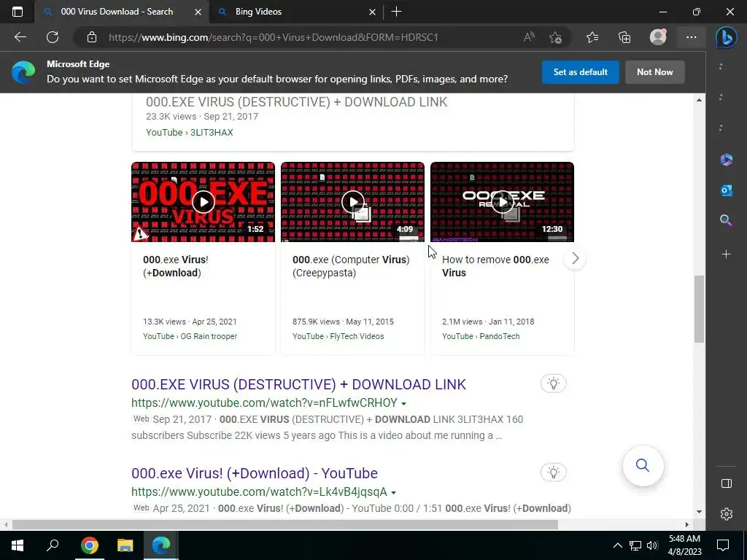Open File Explorer from the taskbar

click(x=125, y=545)
